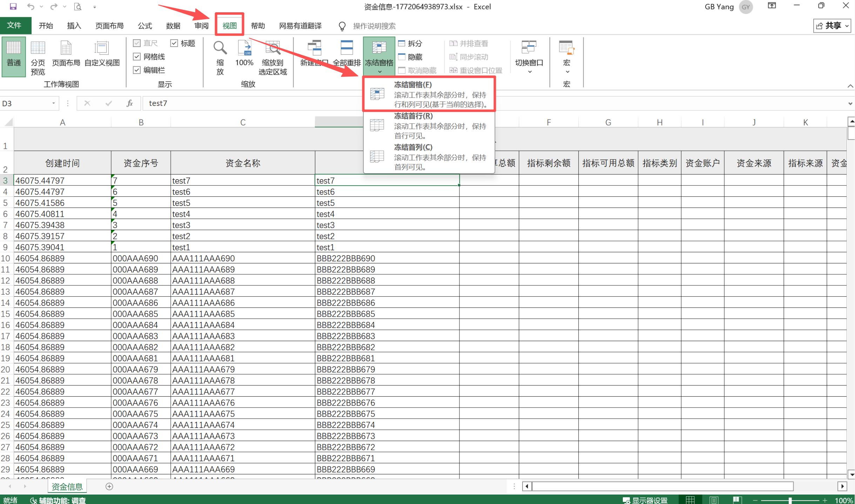This screenshot has width=855, height=504.
Task: Select column A header
Action: pyautogui.click(x=62, y=122)
